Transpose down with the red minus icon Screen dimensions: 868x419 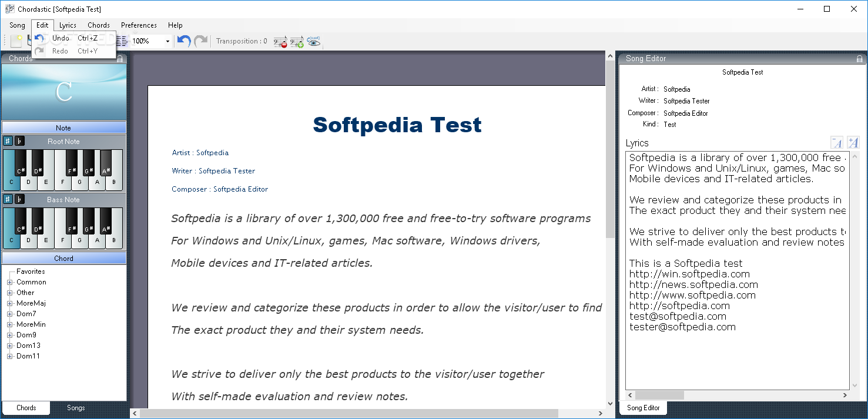tap(280, 41)
